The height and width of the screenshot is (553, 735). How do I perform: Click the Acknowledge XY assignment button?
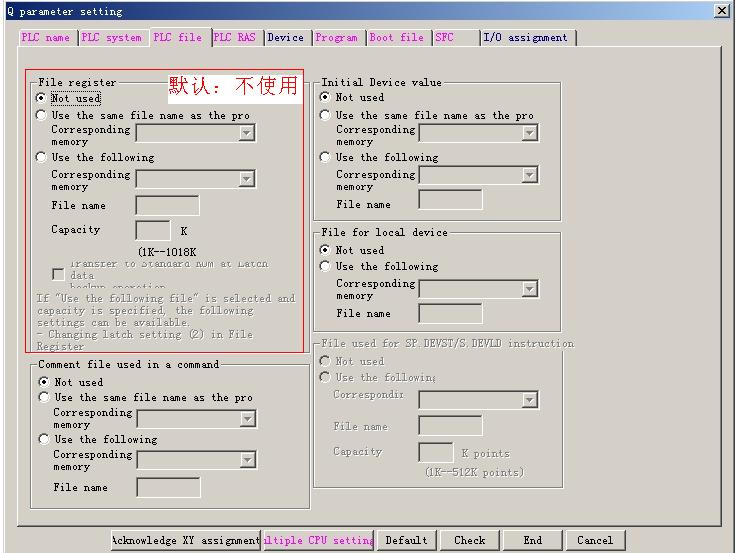point(186,540)
